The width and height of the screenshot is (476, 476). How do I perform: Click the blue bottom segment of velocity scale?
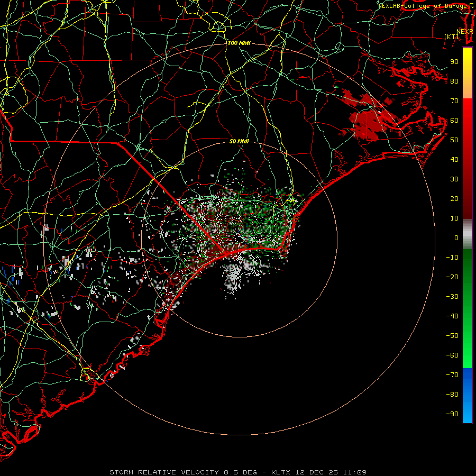tap(467, 396)
